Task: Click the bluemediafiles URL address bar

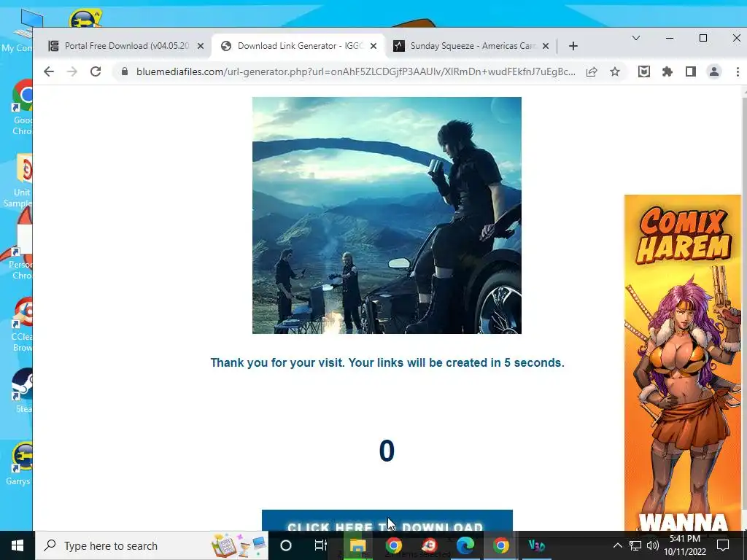Action: pos(355,72)
